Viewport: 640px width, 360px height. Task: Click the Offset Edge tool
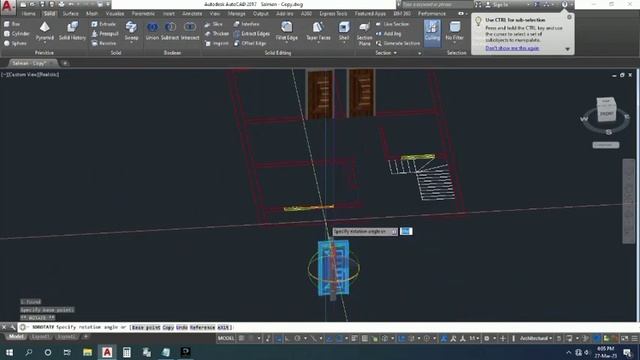(x=250, y=43)
